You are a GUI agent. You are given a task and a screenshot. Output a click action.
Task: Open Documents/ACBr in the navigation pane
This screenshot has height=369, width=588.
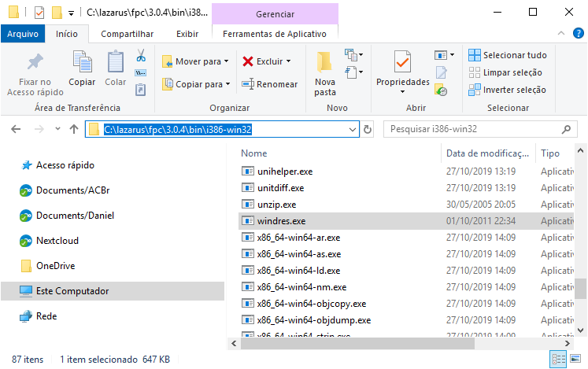tap(72, 190)
